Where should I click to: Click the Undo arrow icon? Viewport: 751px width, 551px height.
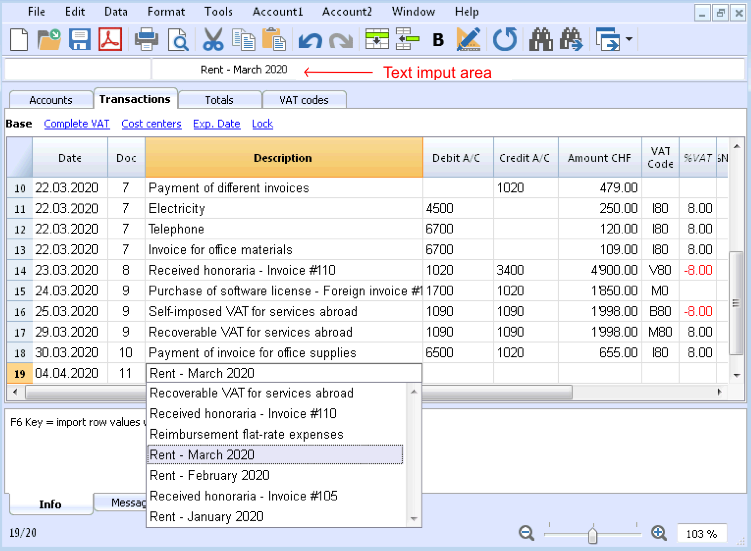coord(310,41)
